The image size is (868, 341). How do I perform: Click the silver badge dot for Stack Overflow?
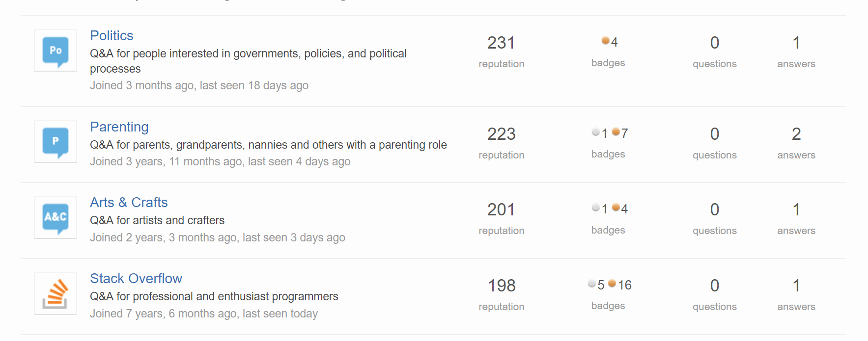click(591, 284)
